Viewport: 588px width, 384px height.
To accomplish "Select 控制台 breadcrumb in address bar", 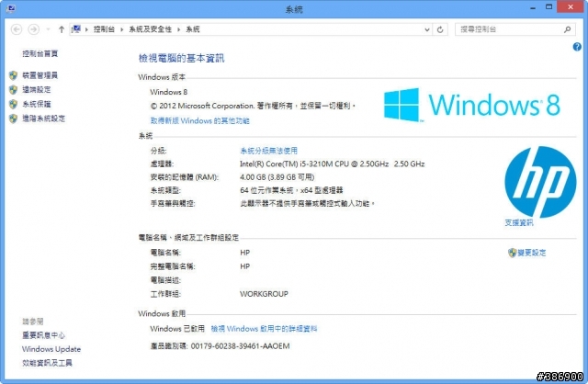I will click(104, 29).
